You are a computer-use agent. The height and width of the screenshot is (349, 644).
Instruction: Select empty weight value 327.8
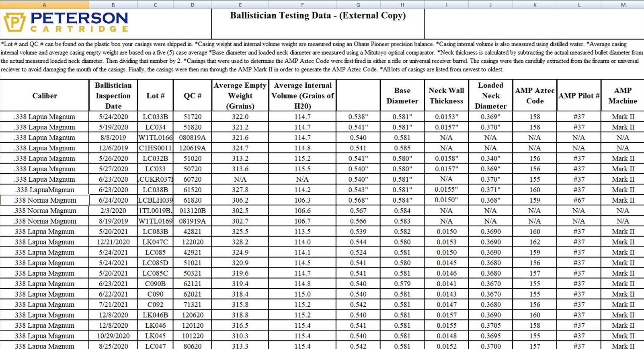pos(240,190)
